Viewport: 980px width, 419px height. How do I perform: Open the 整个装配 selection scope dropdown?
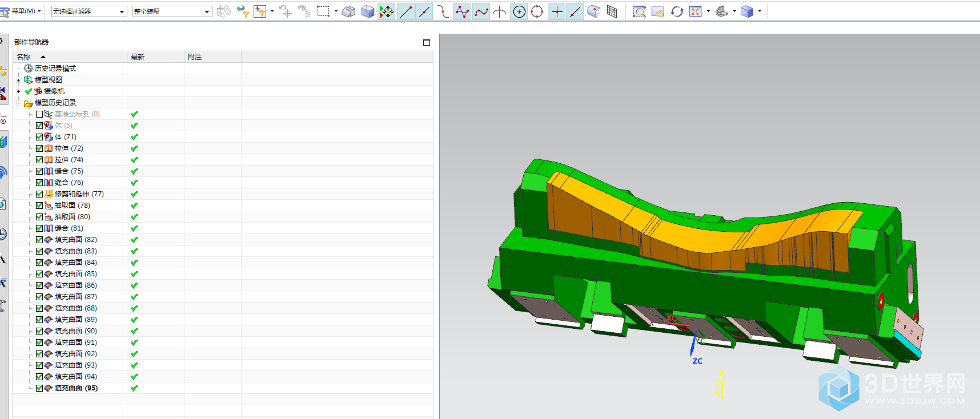coord(172,11)
